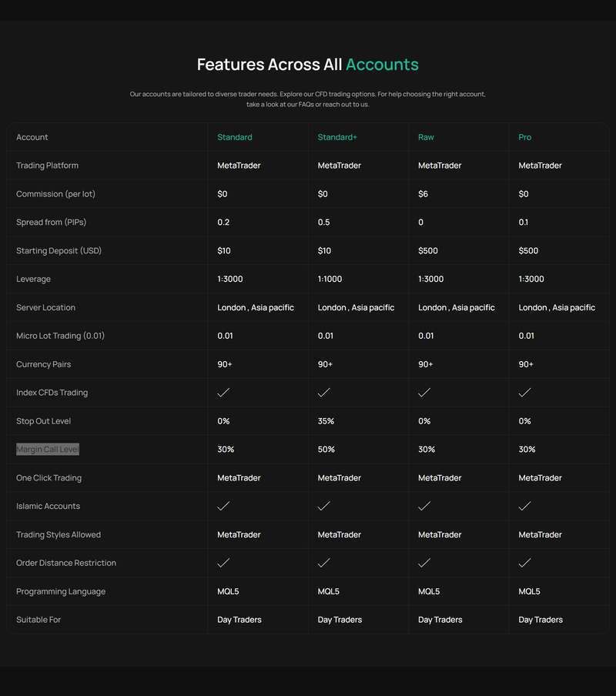This screenshot has height=696, width=616.
Task: Click the 30% margin call value for Pro
Action: pyautogui.click(x=527, y=450)
